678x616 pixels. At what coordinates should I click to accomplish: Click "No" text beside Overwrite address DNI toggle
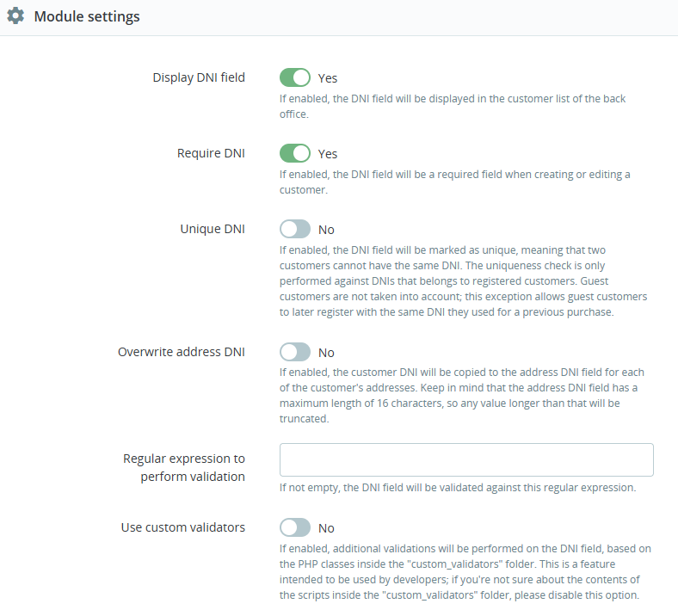pyautogui.click(x=326, y=353)
